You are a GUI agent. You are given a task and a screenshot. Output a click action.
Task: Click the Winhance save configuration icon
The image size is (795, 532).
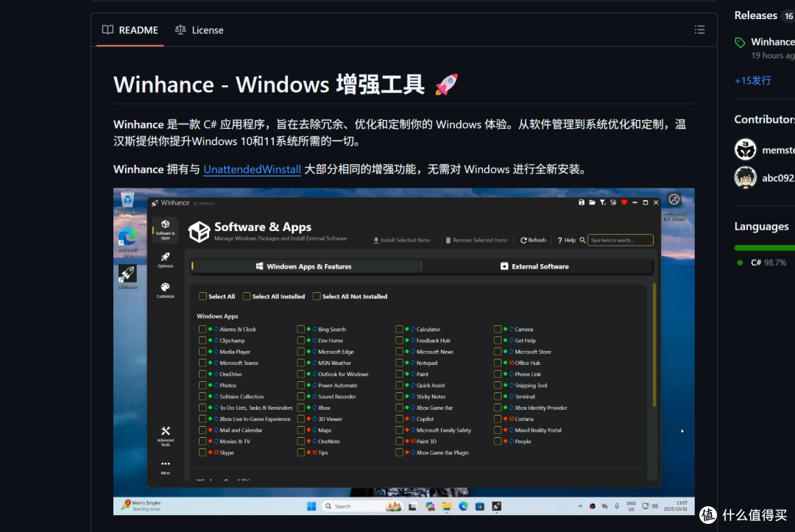pos(582,202)
